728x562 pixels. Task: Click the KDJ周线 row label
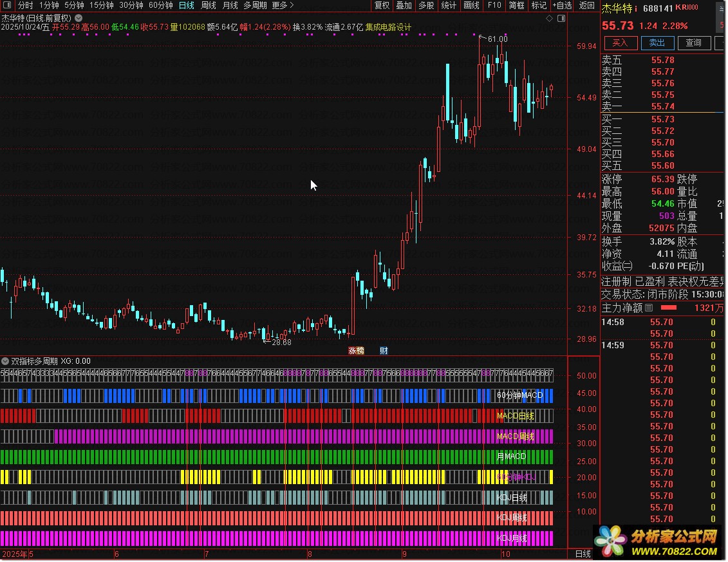coord(512,518)
